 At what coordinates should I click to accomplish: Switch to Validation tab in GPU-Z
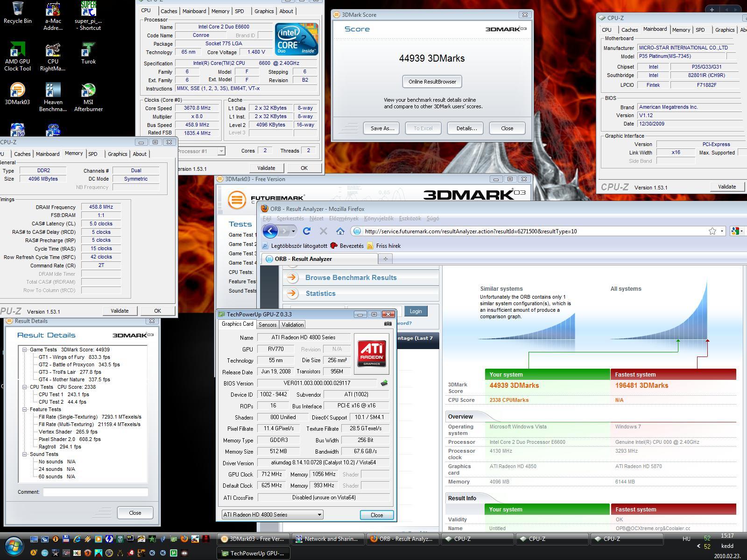[293, 324]
